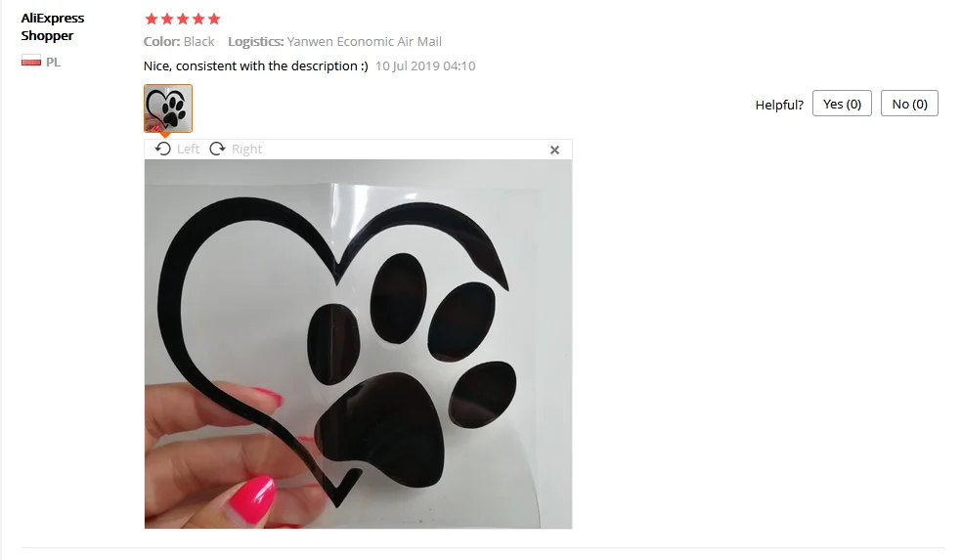Screen dimensions: 962x560
Task: Select the paw heart review thumbnail
Action: click(168, 108)
